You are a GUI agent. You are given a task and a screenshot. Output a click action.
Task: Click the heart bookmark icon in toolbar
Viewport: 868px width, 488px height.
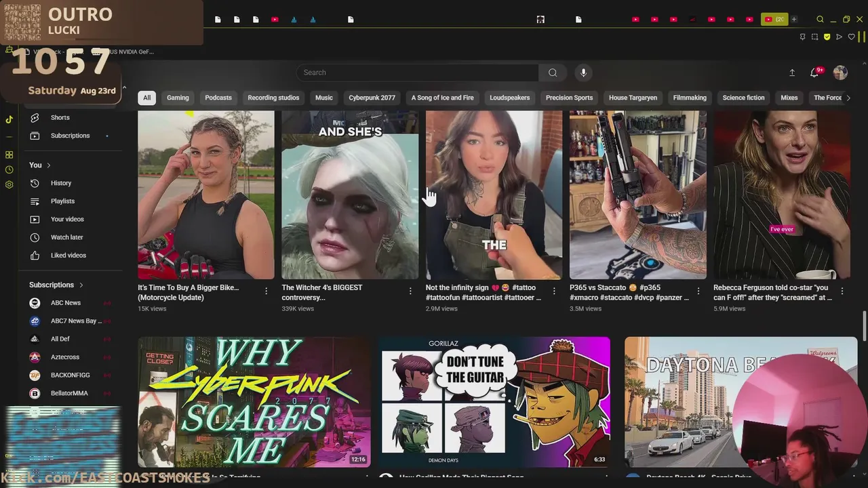(x=851, y=37)
